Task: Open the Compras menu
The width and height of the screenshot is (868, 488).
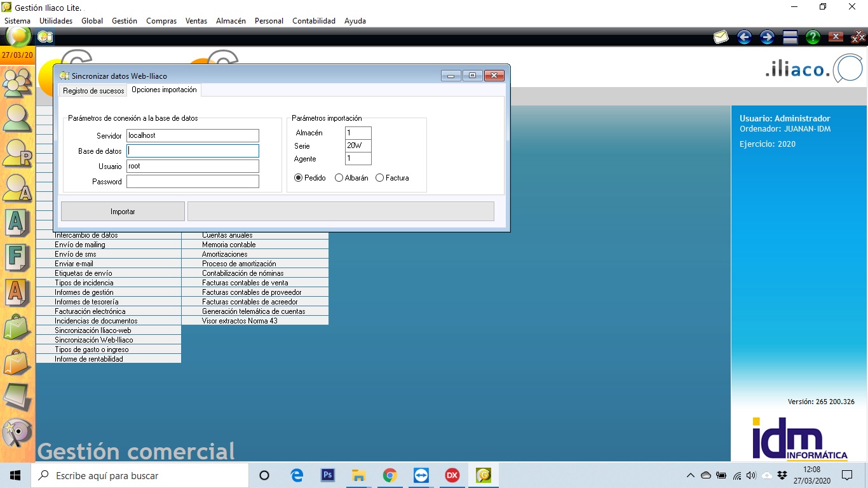Action: pos(161,21)
